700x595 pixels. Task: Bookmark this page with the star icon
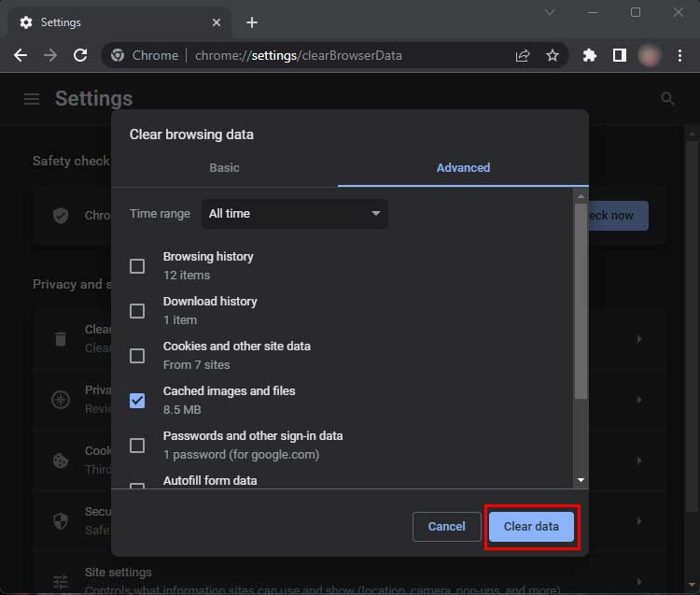click(553, 55)
